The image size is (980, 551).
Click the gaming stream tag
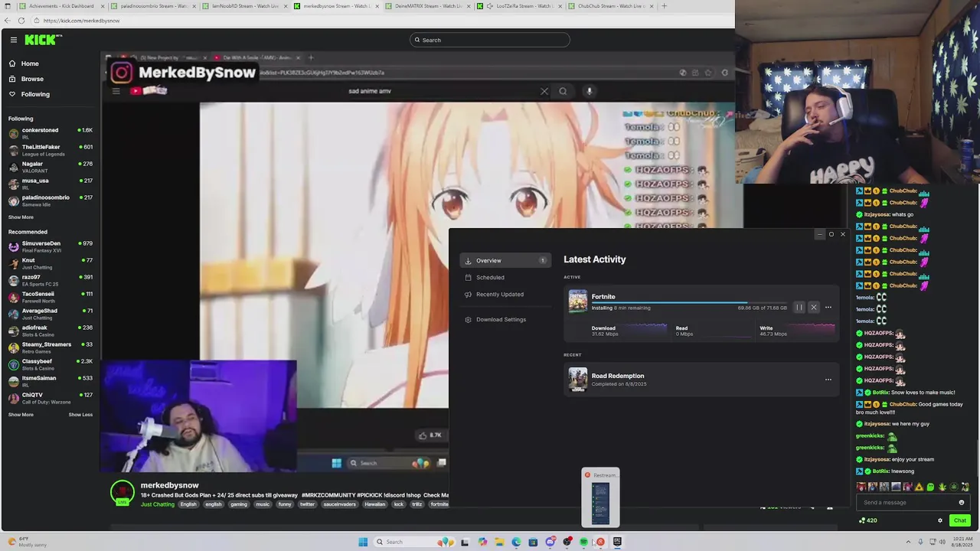tap(239, 504)
